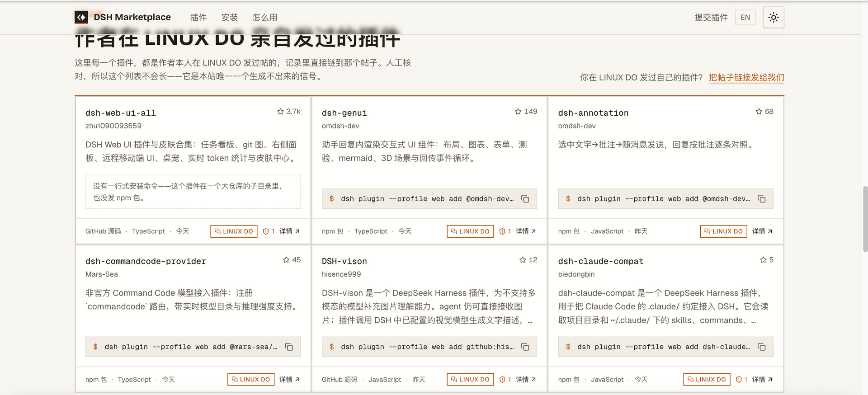868x395 pixels.
Task: Click the warning shield icon on dsh-claude-compat
Action: 739,379
